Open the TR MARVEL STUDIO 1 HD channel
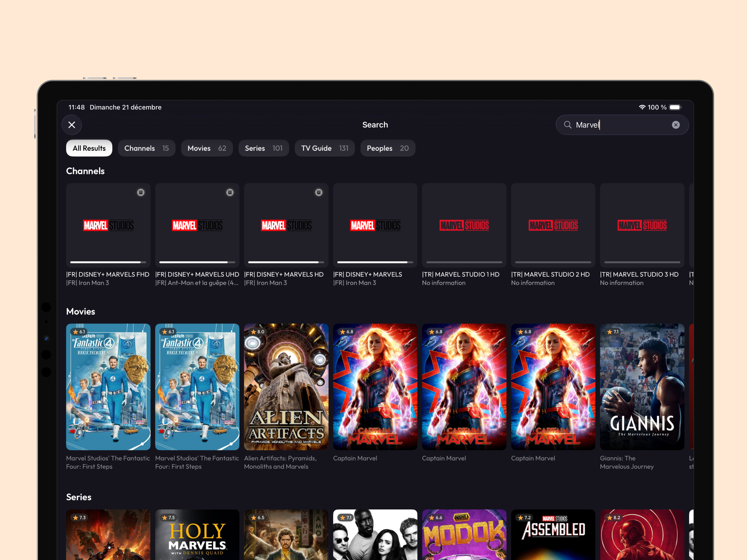This screenshot has width=747, height=560. (464, 226)
